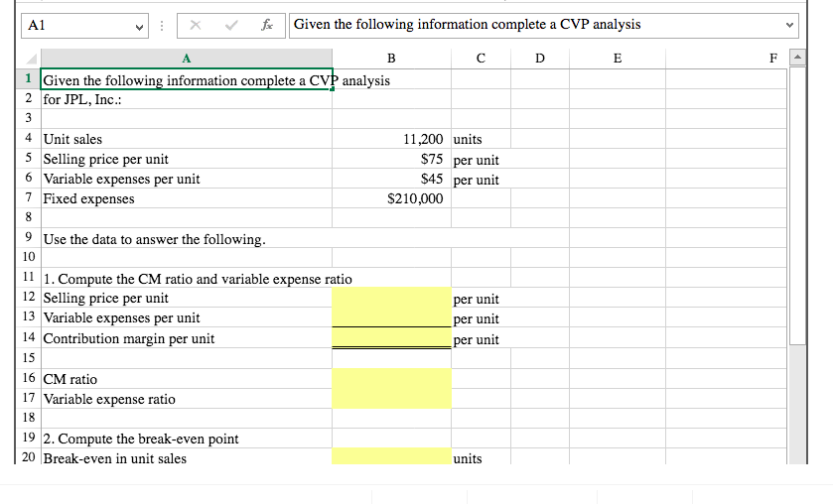Select column F header
The image size is (833, 504).
pos(726,58)
